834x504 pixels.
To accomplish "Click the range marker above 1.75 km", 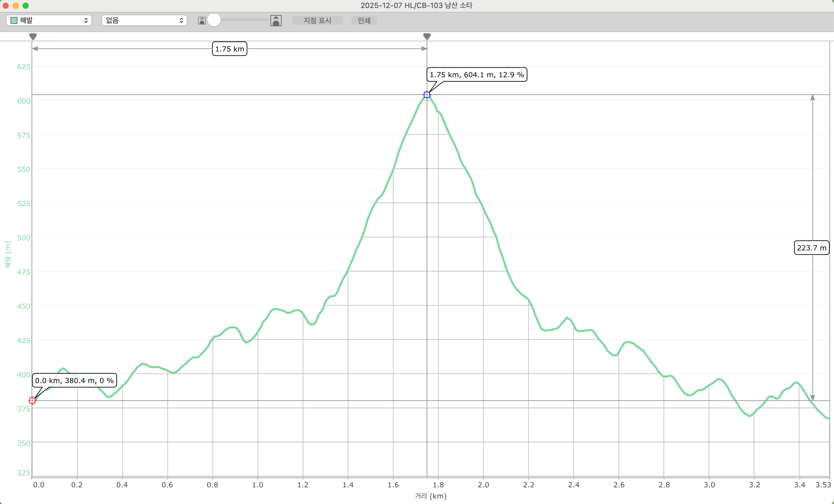I will pos(427,36).
